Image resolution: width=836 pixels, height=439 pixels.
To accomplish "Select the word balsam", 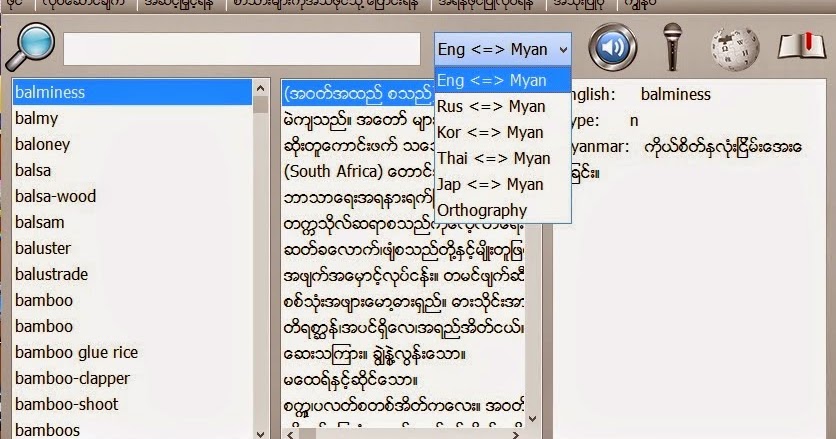I will click(132, 222).
